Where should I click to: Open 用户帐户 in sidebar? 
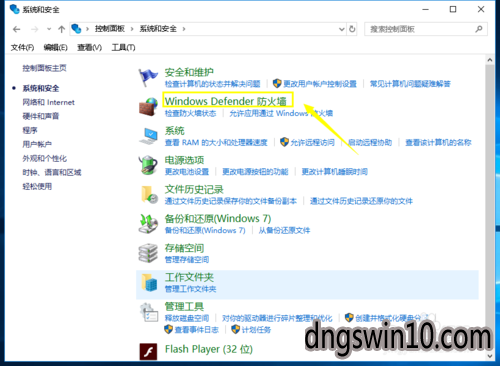pos(37,144)
